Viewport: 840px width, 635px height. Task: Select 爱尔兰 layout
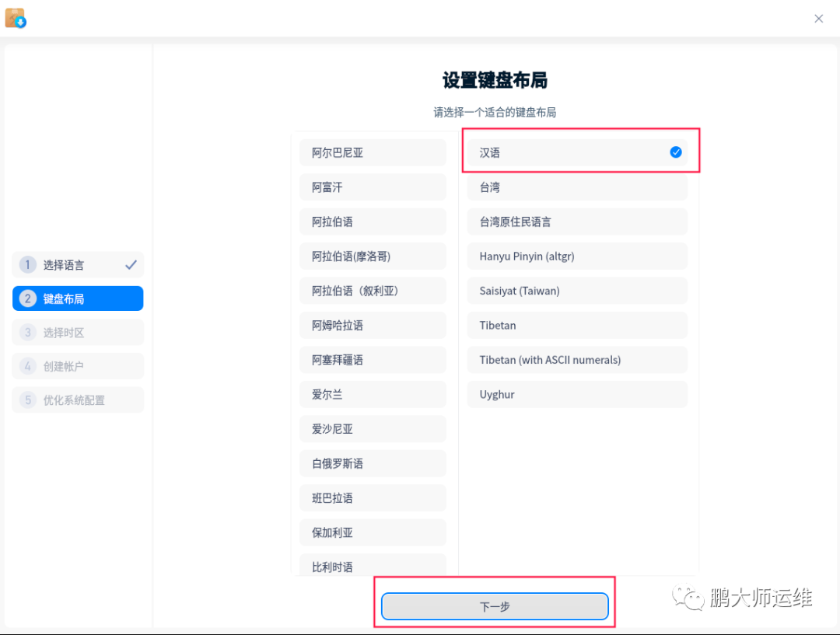tap(373, 394)
